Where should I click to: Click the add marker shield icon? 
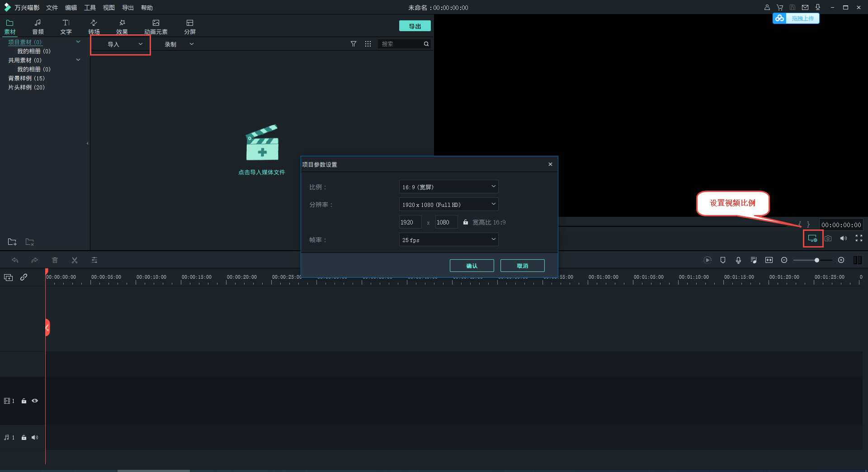[x=723, y=260]
